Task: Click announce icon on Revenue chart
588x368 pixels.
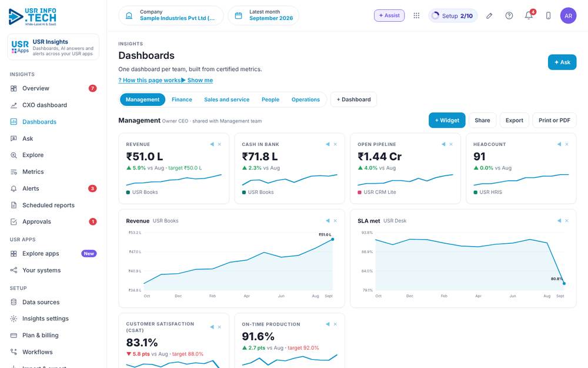Action: click(x=328, y=221)
